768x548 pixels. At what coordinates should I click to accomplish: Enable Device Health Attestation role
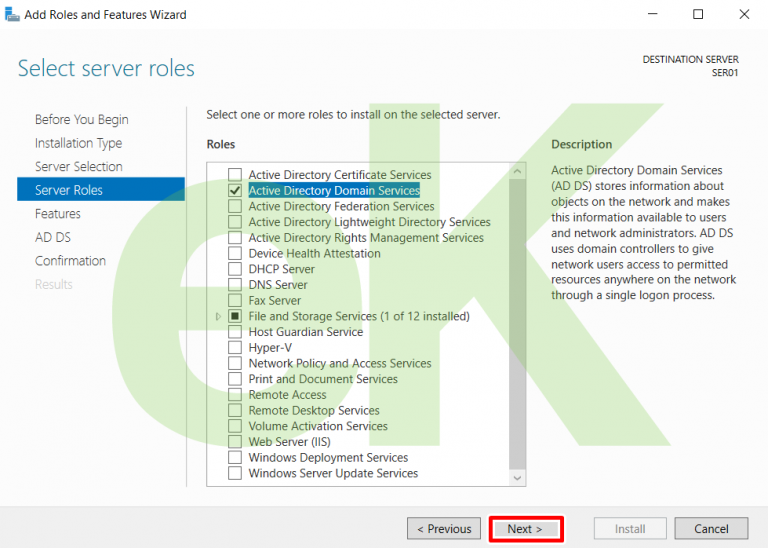coord(235,253)
